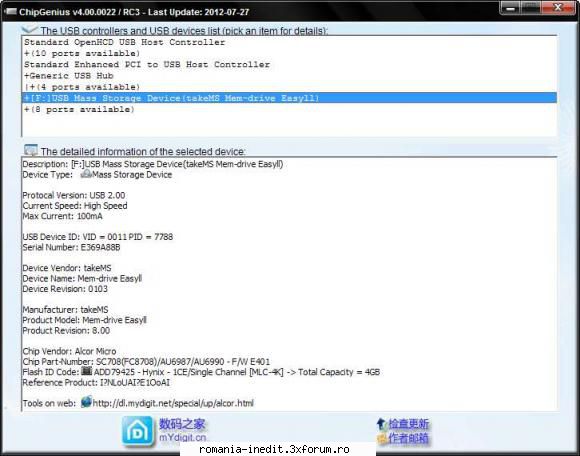Click the 'Protocal Version: USB 2.00' line

coord(74,195)
